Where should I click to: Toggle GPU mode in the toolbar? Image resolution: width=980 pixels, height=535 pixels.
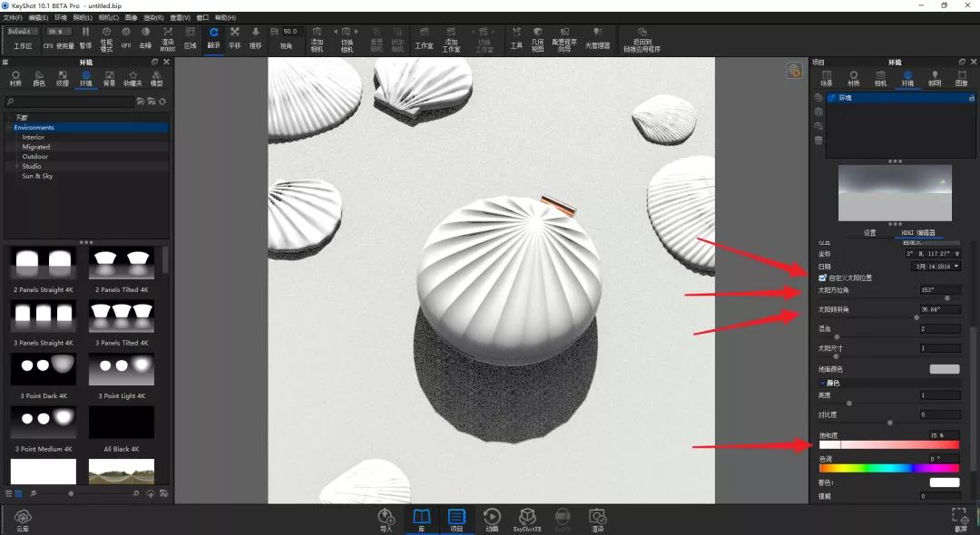pos(126,37)
